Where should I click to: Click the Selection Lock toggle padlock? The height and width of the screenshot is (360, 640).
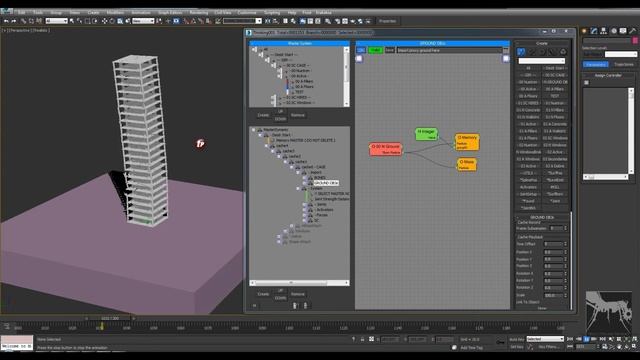click(x=362, y=339)
